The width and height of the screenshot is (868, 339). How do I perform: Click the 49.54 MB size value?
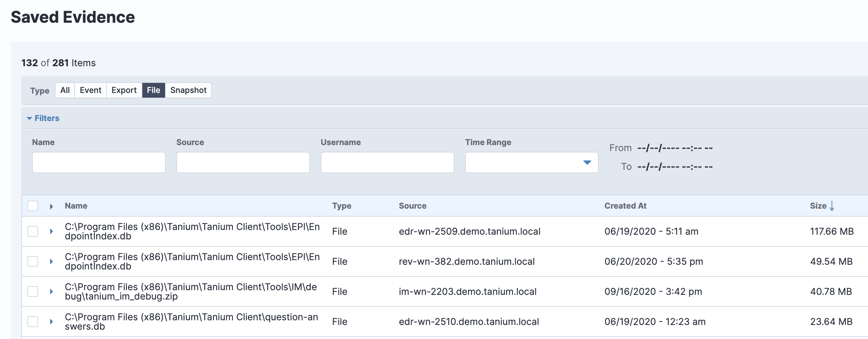[x=831, y=261]
